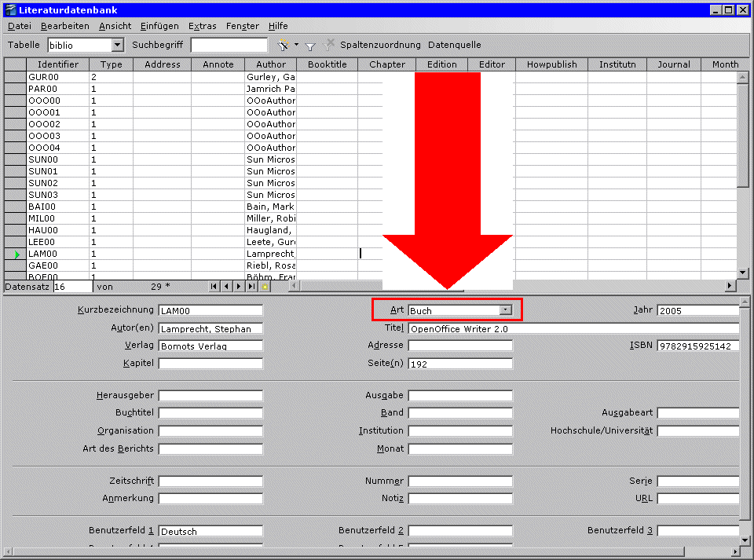754x560 pixels.
Task: Click the Spaltenzuordnung button
Action: pos(380,45)
